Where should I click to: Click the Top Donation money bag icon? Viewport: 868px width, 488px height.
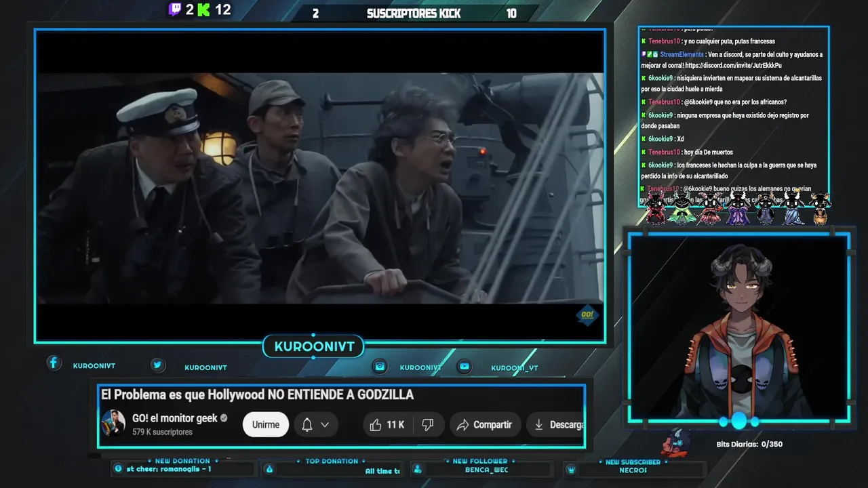point(269,469)
